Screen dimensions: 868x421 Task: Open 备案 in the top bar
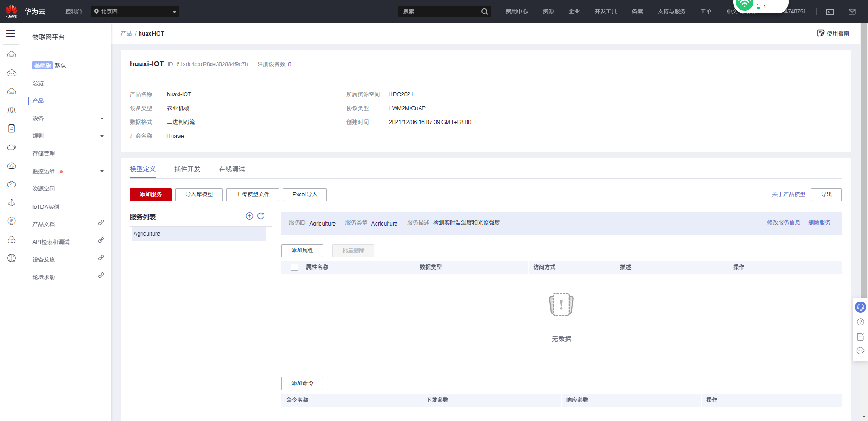637,12
